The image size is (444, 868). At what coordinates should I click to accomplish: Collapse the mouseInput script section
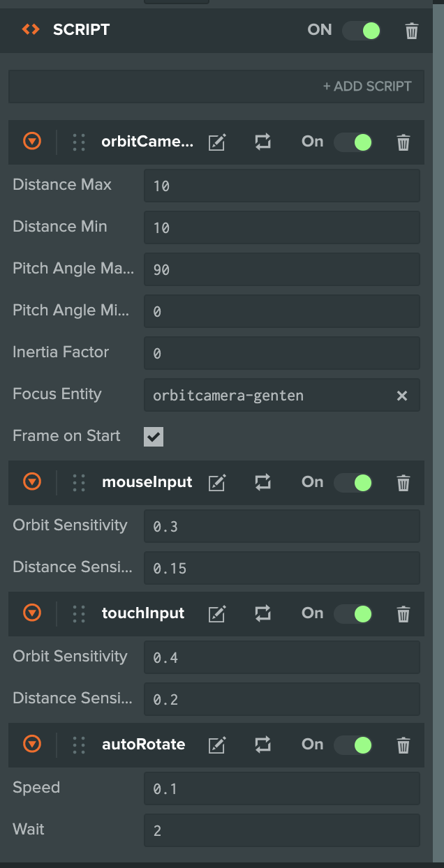click(x=32, y=481)
